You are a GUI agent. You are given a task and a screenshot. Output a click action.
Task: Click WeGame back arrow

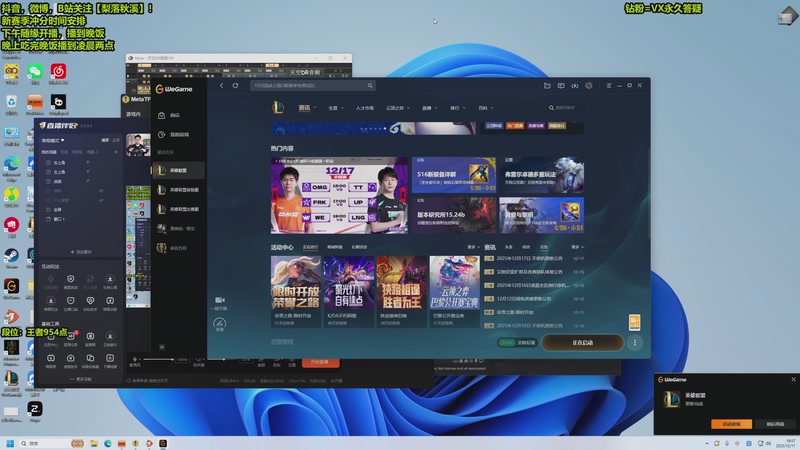coord(221,85)
